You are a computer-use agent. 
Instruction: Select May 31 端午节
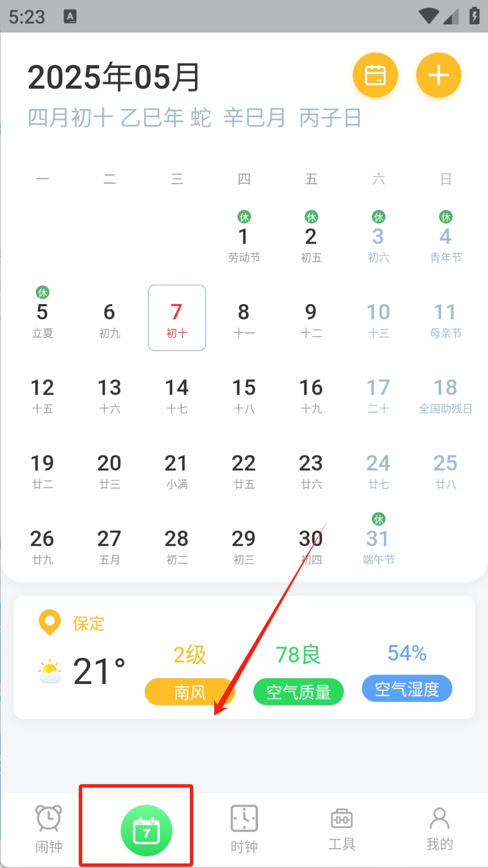click(x=379, y=545)
